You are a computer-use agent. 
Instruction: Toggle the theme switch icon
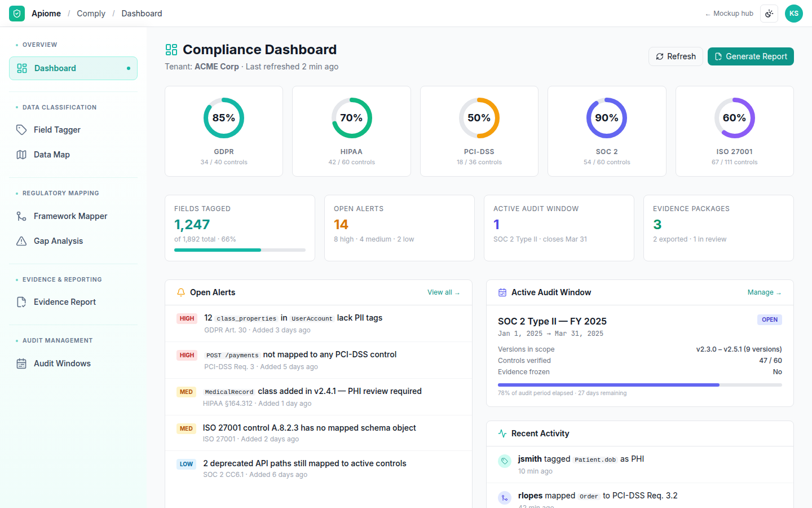click(769, 14)
